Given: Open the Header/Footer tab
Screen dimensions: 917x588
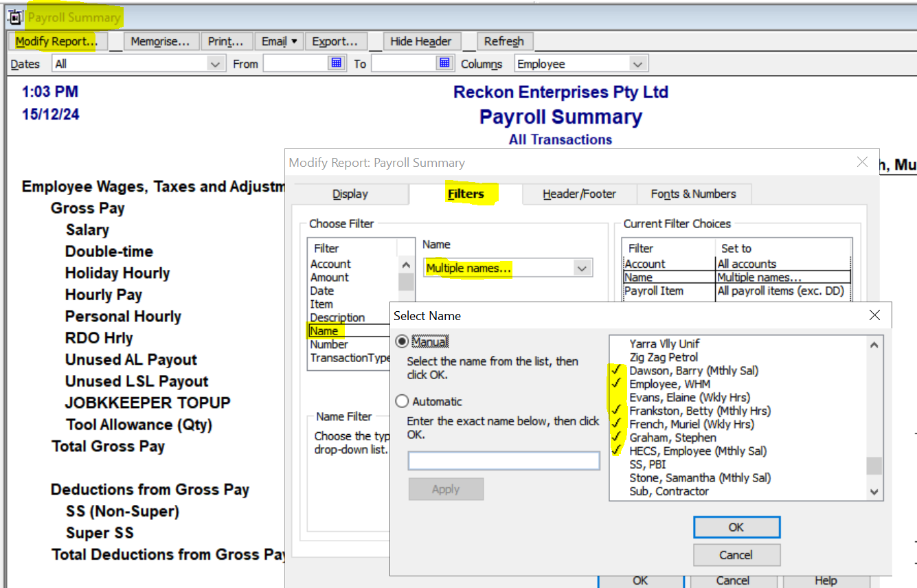Looking at the screenshot, I should 579,194.
